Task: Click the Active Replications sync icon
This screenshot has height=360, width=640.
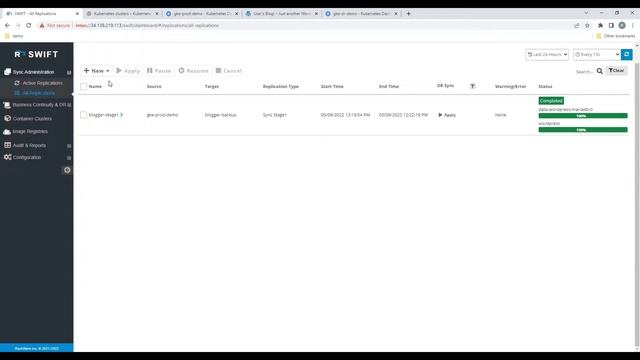Action: [x=17, y=83]
